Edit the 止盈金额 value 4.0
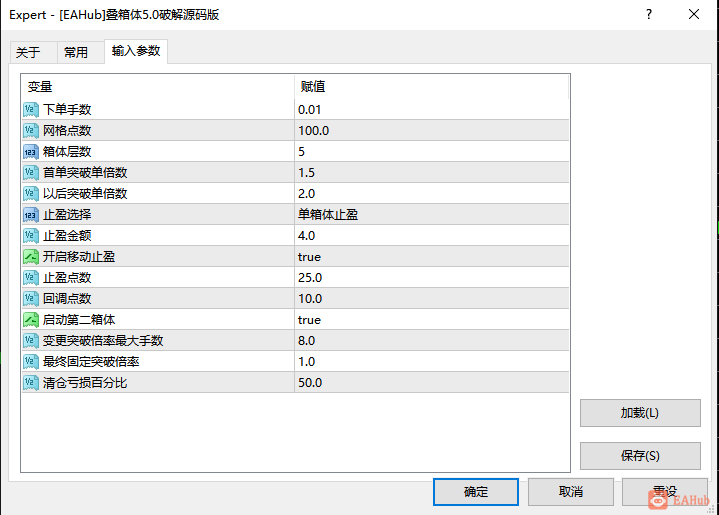Image resolution: width=719 pixels, height=515 pixels. (x=431, y=236)
